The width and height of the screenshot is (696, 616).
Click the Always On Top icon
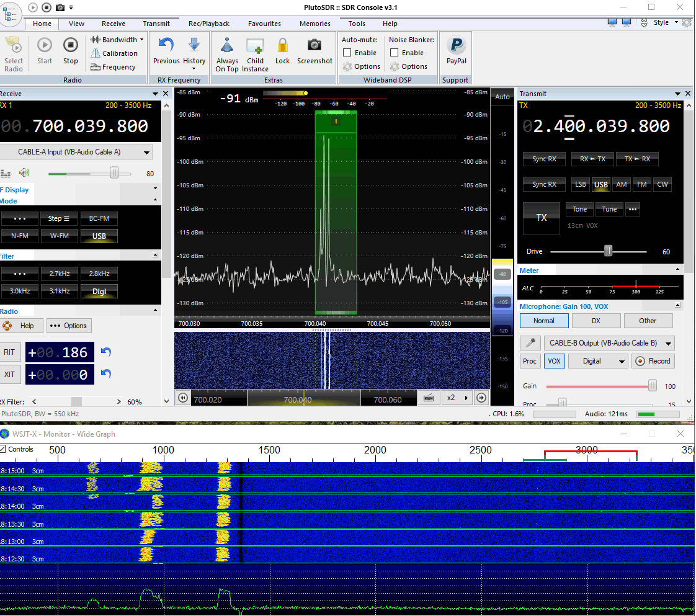227,45
